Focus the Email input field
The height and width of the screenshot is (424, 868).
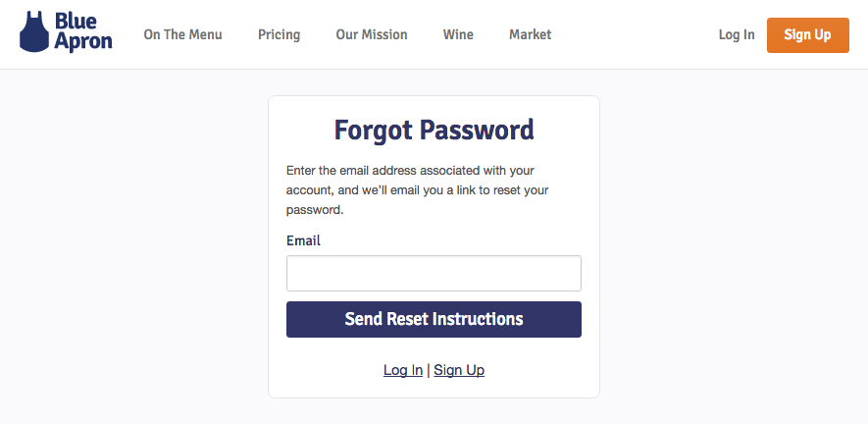[434, 273]
